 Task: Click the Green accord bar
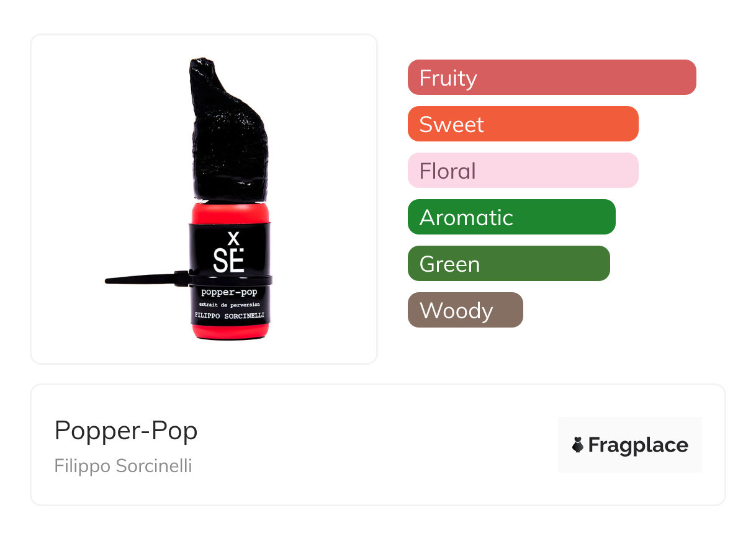click(509, 264)
